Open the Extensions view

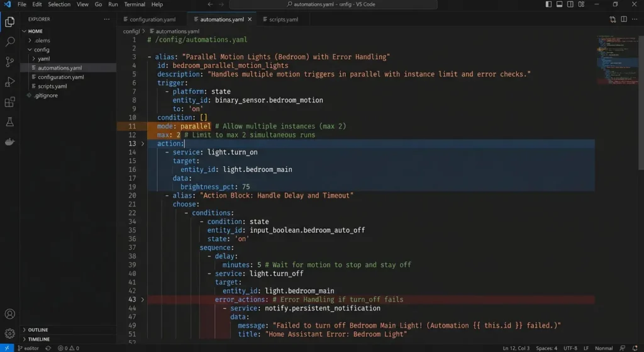tap(9, 101)
